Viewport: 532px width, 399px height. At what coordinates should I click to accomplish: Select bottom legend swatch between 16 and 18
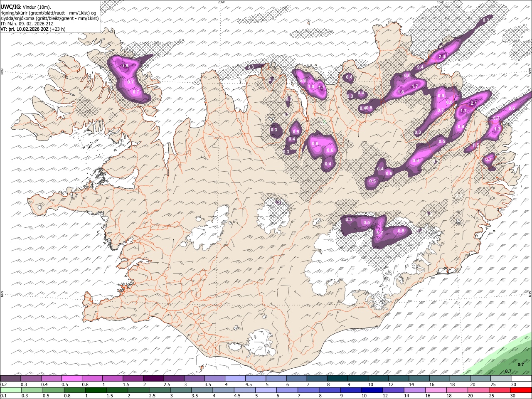[x=436, y=390]
